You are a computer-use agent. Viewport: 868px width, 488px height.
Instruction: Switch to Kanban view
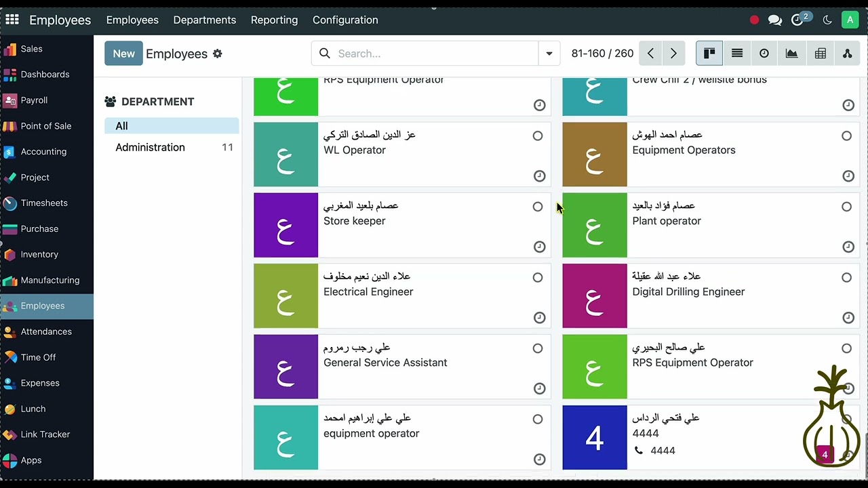[x=709, y=54]
